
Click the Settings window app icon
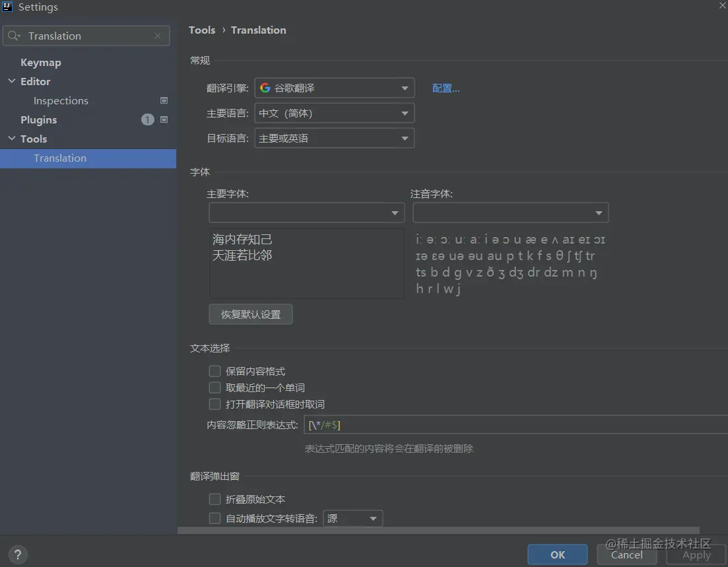[x=7, y=6]
